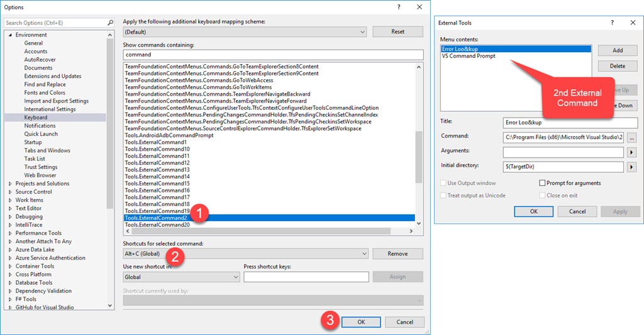This screenshot has height=335, width=644.
Task: Open the Use new shortcut in dropdown
Action: click(235, 277)
